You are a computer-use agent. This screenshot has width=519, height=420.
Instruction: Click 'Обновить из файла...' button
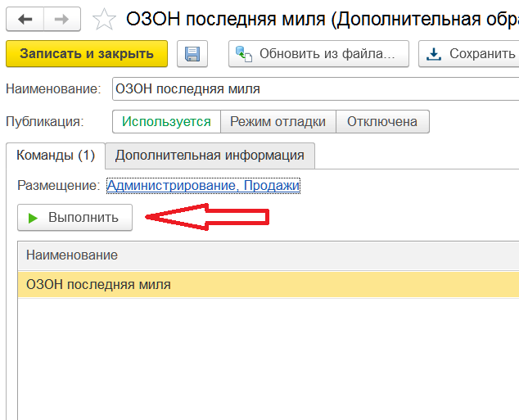click(318, 54)
